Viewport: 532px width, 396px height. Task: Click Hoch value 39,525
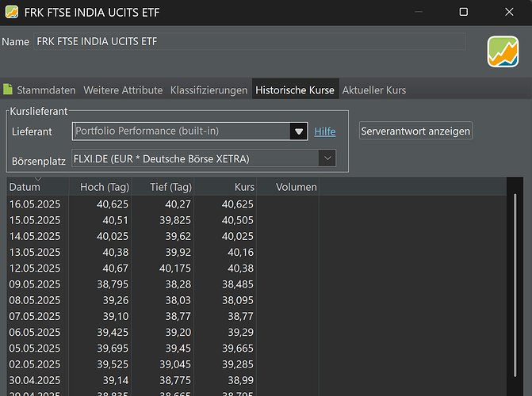point(113,364)
